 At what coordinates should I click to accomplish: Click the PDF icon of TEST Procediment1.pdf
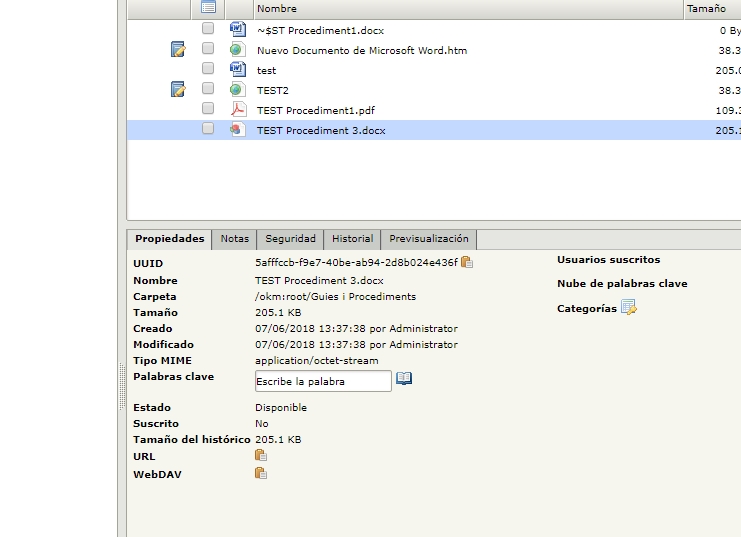(238, 109)
